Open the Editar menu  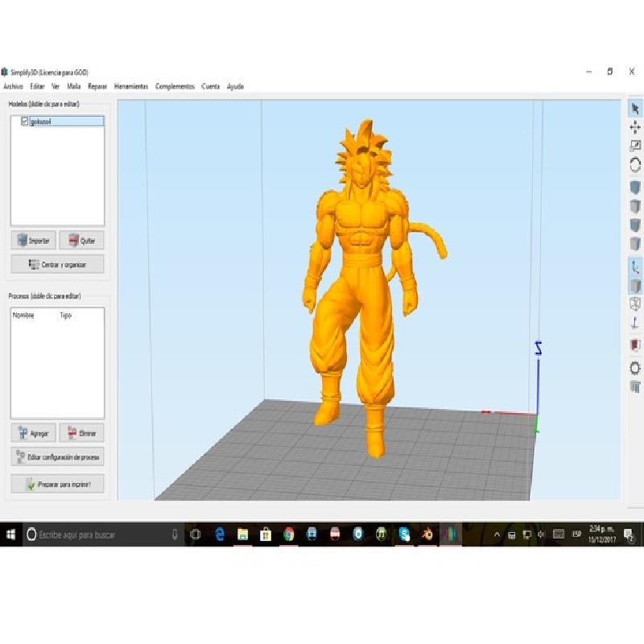(37, 86)
